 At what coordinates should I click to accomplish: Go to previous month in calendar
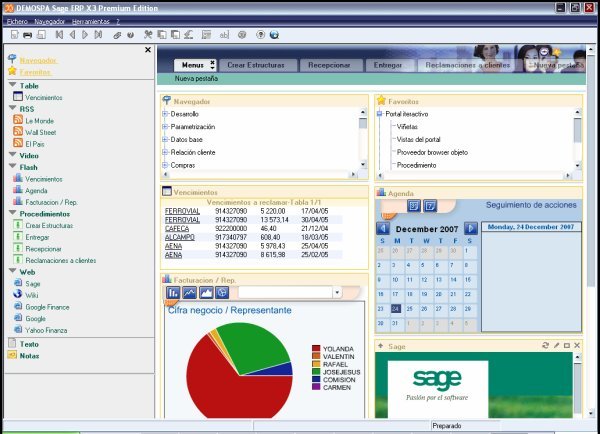[x=383, y=228]
